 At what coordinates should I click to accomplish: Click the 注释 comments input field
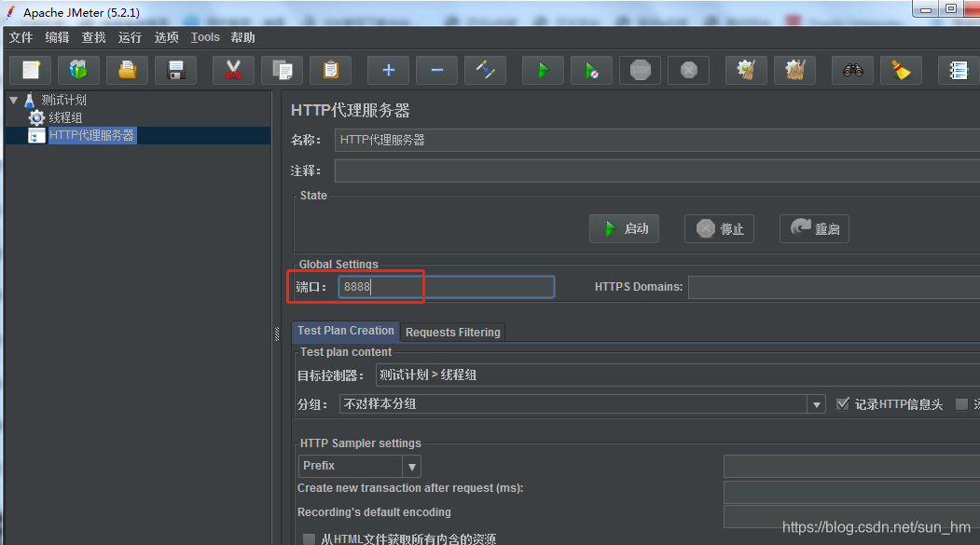point(656,170)
